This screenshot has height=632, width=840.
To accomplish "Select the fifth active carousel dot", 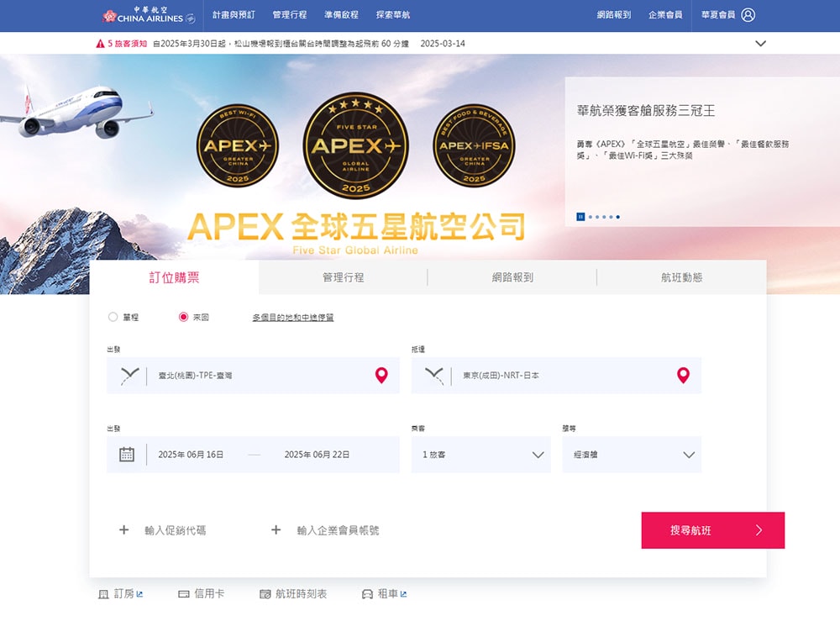I will 617,217.
